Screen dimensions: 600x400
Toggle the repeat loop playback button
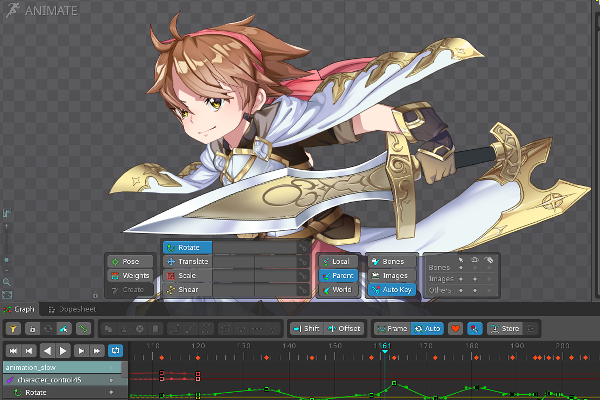click(115, 351)
